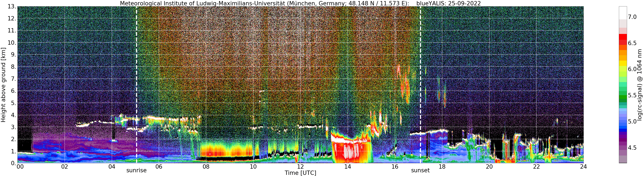The width and height of the screenshot is (644, 177).
Task: Click the '5.' height tick label
Action: 14,103
